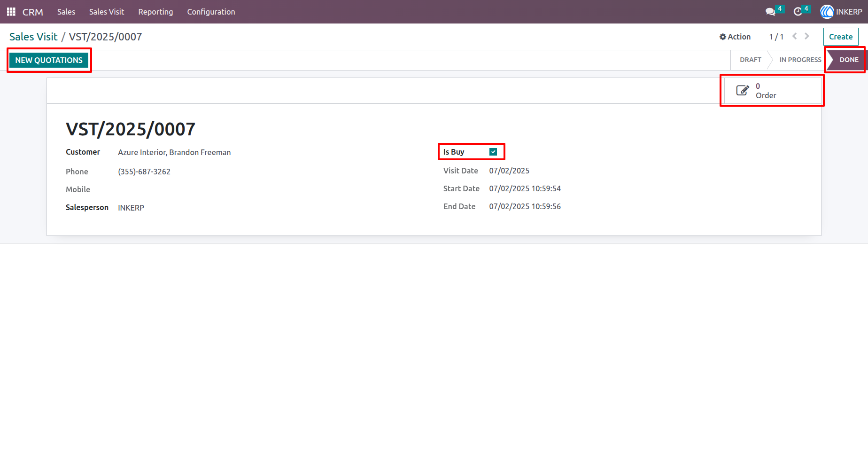The width and height of the screenshot is (868, 454).
Task: Open the Sales Visit menu
Action: [107, 12]
